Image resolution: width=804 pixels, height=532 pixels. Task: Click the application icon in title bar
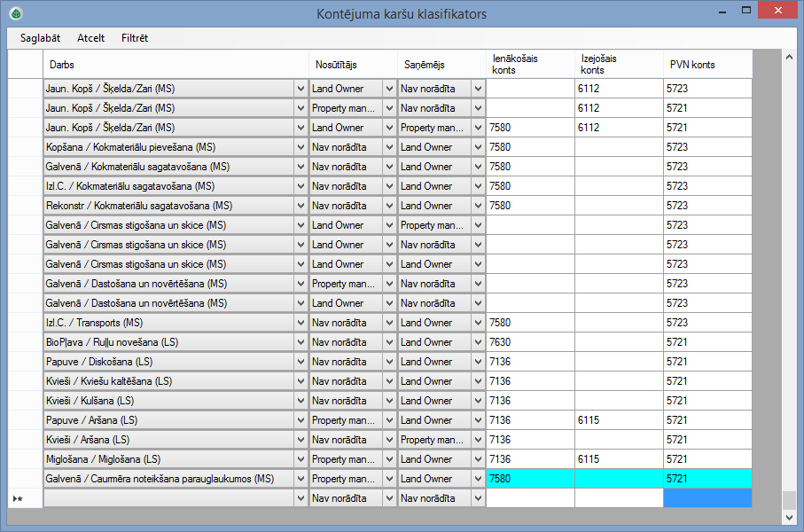click(16, 14)
